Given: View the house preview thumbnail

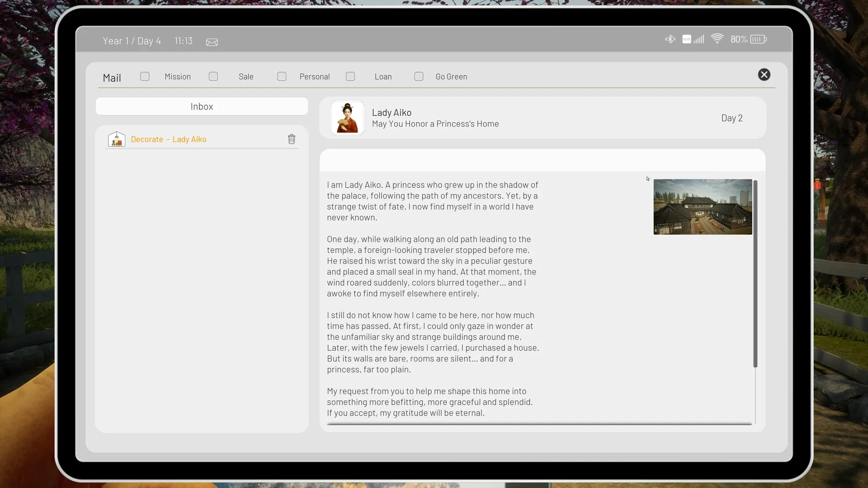Looking at the screenshot, I should [703, 207].
